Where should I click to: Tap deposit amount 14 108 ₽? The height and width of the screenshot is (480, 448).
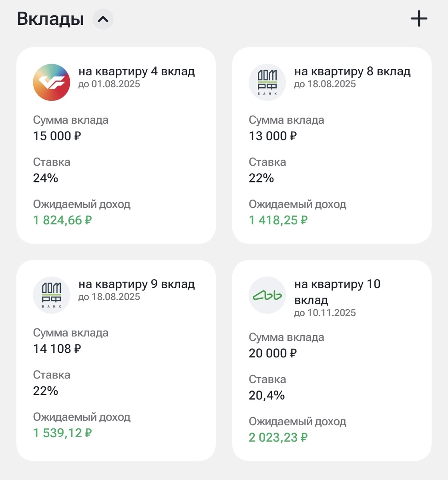pos(57,349)
